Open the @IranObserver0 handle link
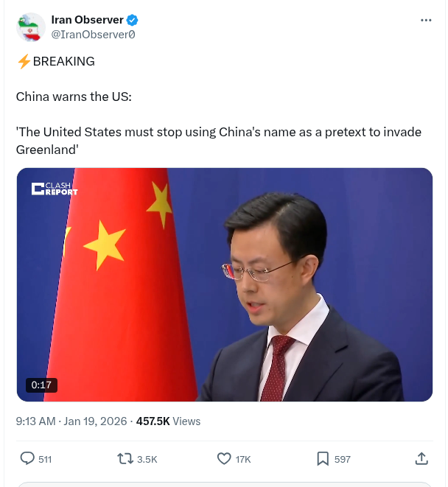The width and height of the screenshot is (448, 487). (93, 35)
